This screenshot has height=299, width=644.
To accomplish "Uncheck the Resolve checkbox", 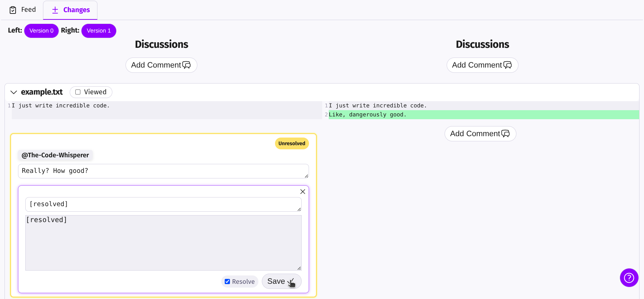I will coord(227,282).
